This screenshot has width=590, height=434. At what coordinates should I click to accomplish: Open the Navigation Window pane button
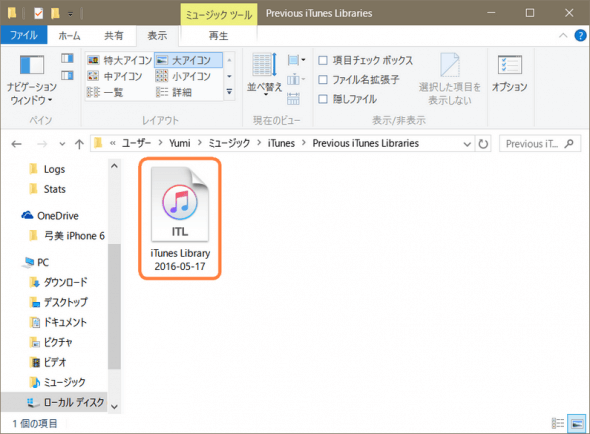point(32,80)
